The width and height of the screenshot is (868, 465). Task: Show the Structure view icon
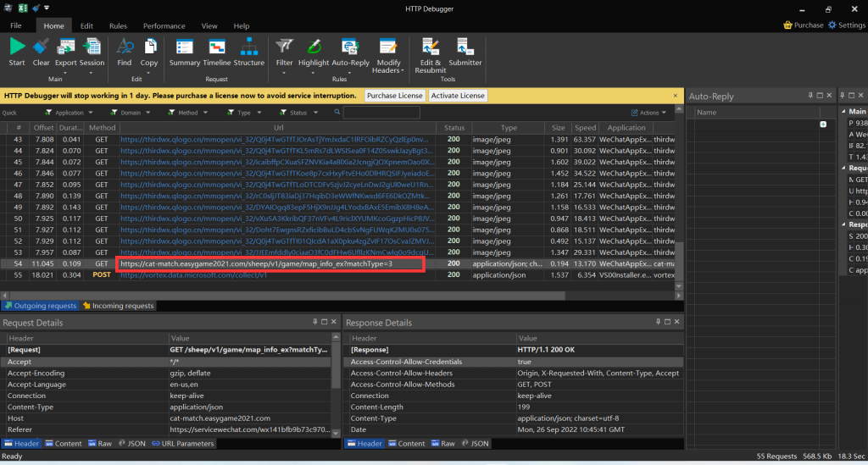tap(248, 49)
